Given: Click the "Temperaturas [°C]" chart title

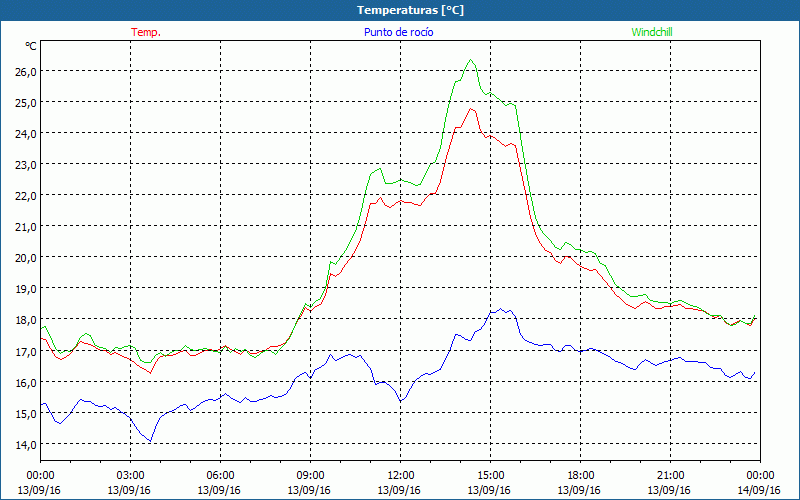Looking at the screenshot, I should [410, 10].
